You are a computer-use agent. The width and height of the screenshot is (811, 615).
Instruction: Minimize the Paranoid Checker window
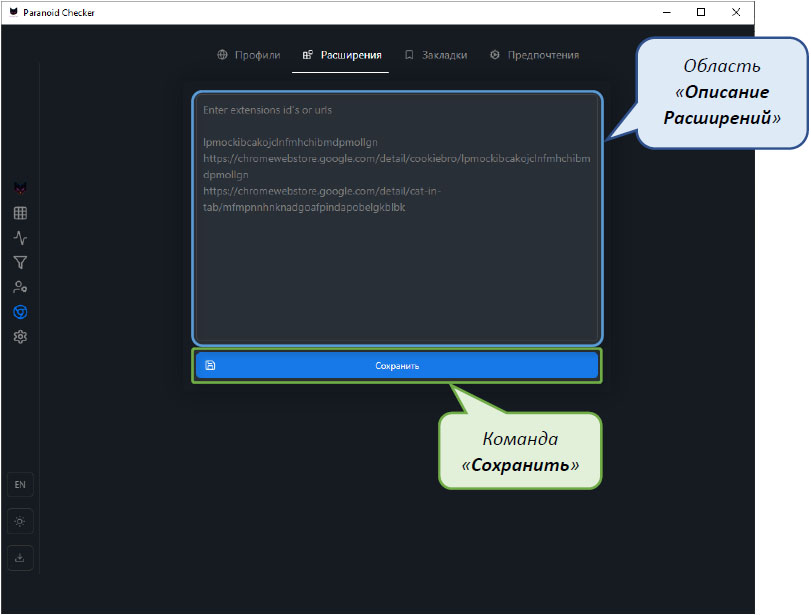(665, 12)
